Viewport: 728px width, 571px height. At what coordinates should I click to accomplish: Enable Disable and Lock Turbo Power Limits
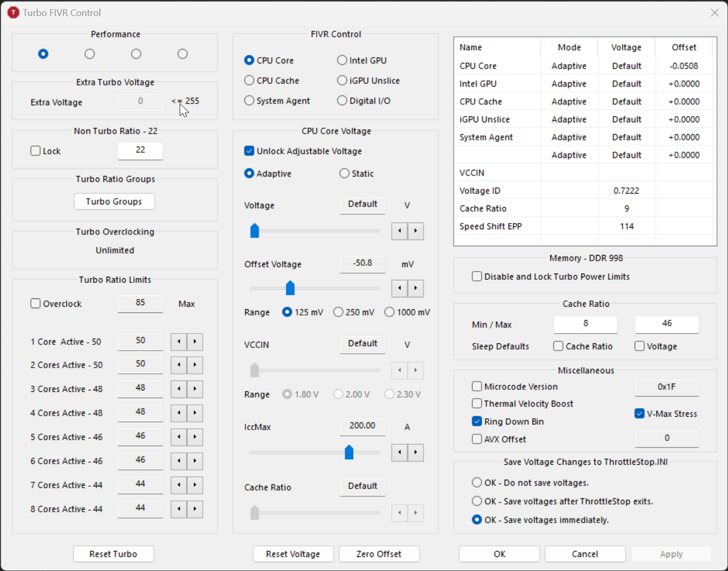[477, 277]
